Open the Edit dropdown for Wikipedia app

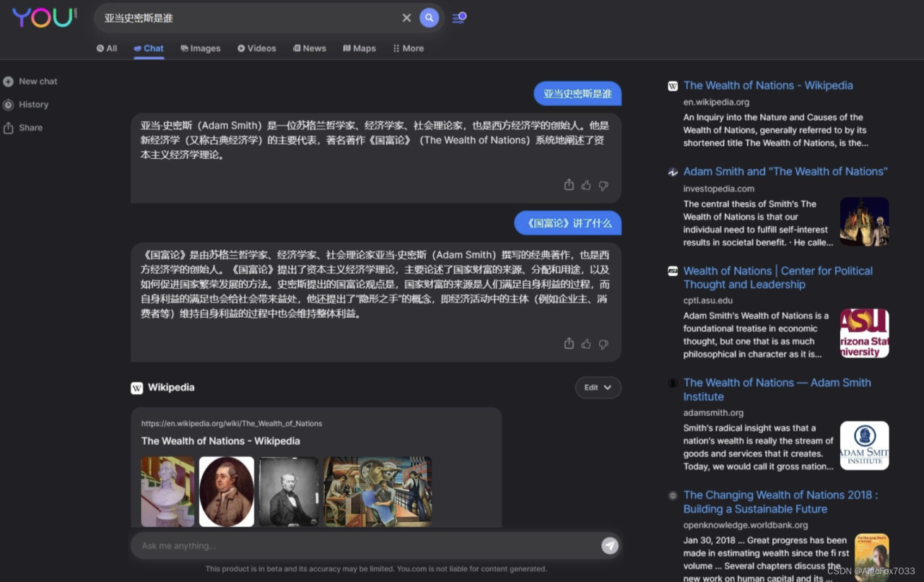tap(598, 388)
